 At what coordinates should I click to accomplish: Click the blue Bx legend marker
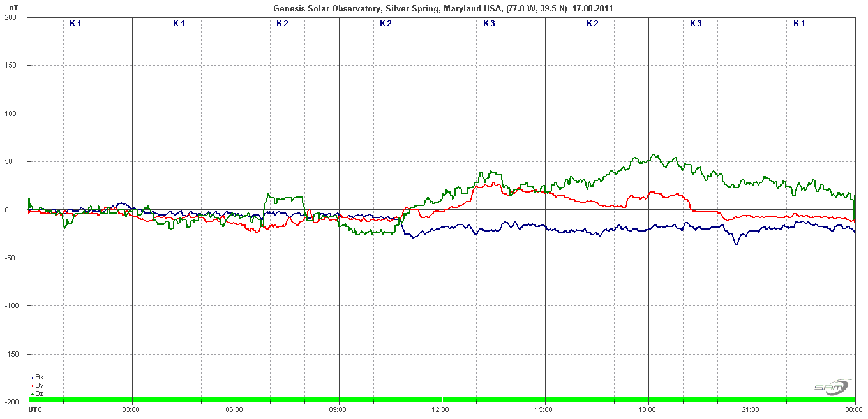click(33, 378)
